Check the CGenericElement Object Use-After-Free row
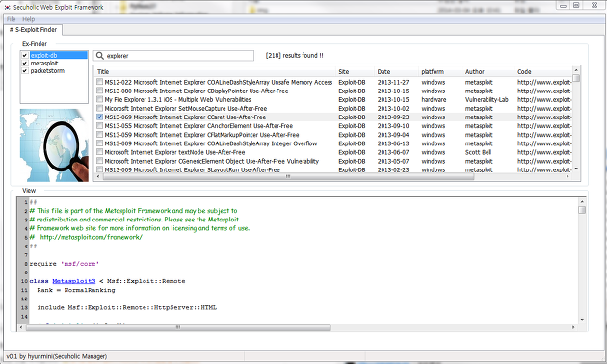This screenshot has width=607, height=364. pyautogui.click(x=100, y=161)
